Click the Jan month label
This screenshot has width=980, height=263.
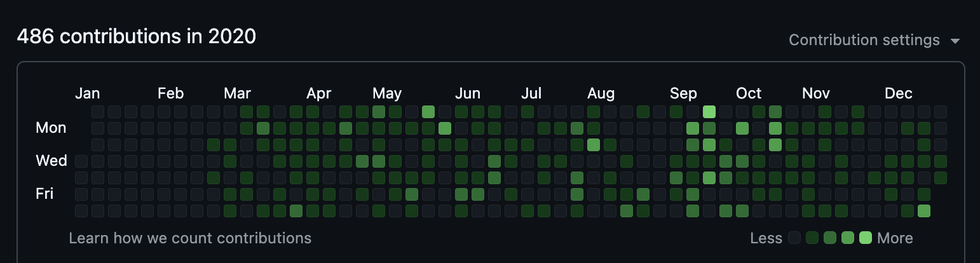(x=88, y=94)
